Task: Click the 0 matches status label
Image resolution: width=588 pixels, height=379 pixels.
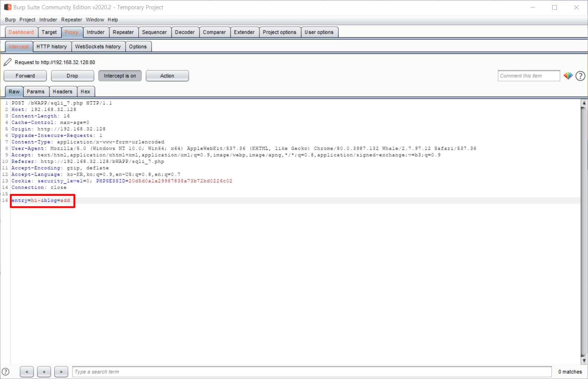Action: pyautogui.click(x=570, y=372)
